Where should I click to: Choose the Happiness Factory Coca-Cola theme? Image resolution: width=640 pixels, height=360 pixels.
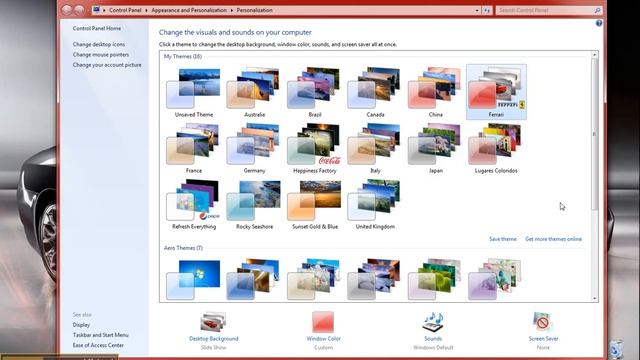click(x=314, y=149)
